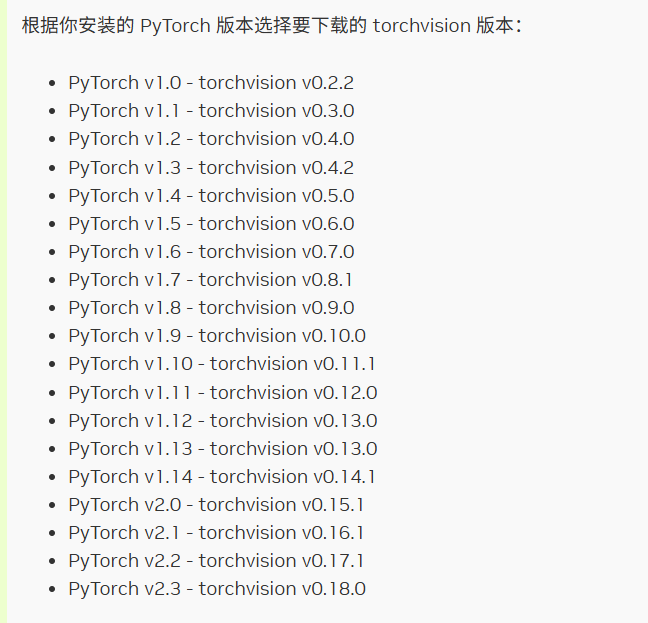
Task: Select the PyTorch v1.5 - torchvision v0.6.0 item
Action: click(211, 224)
